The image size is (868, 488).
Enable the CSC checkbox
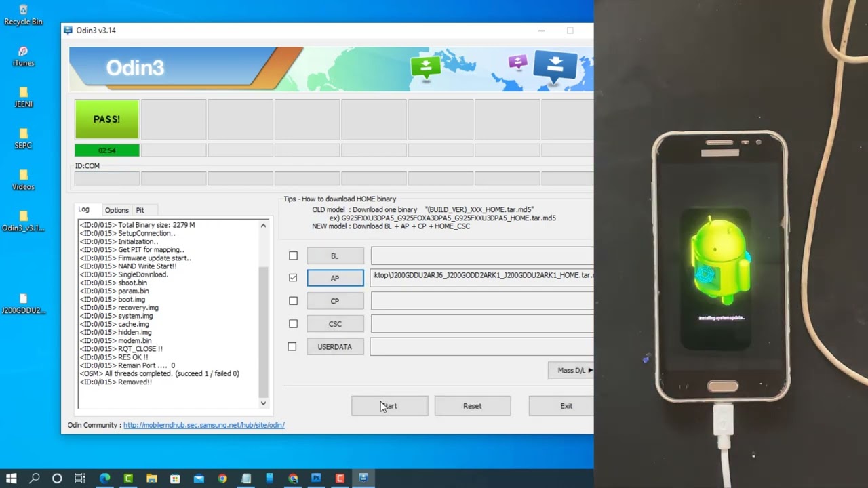click(x=293, y=324)
